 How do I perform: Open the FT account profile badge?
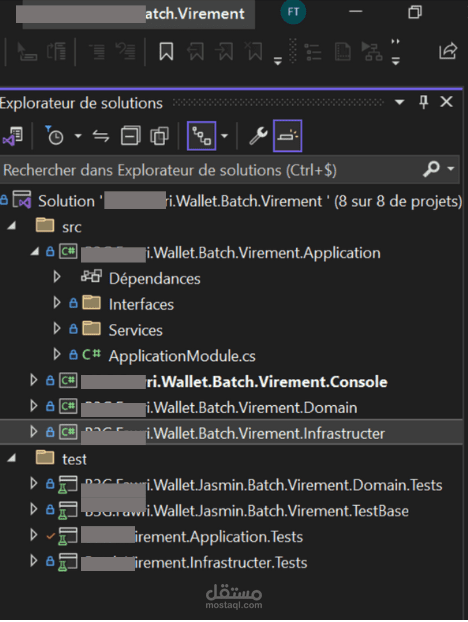point(293,12)
